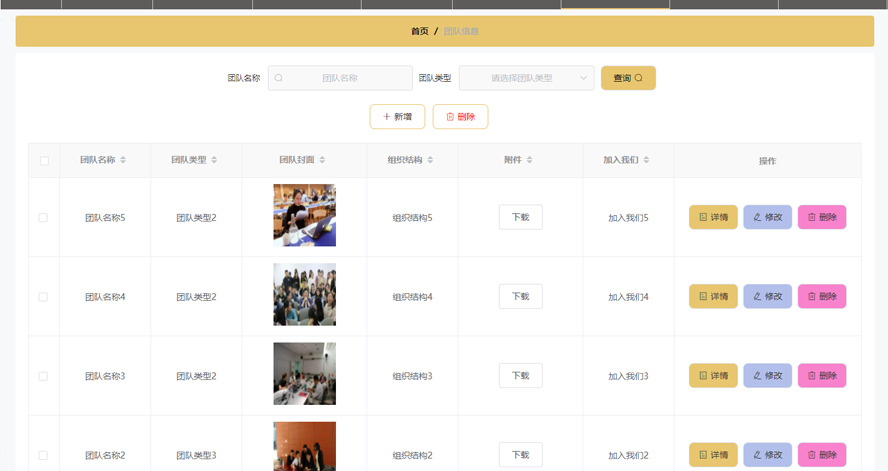Sort by 附件 column arrows
The width and height of the screenshot is (888, 471).
click(530, 160)
